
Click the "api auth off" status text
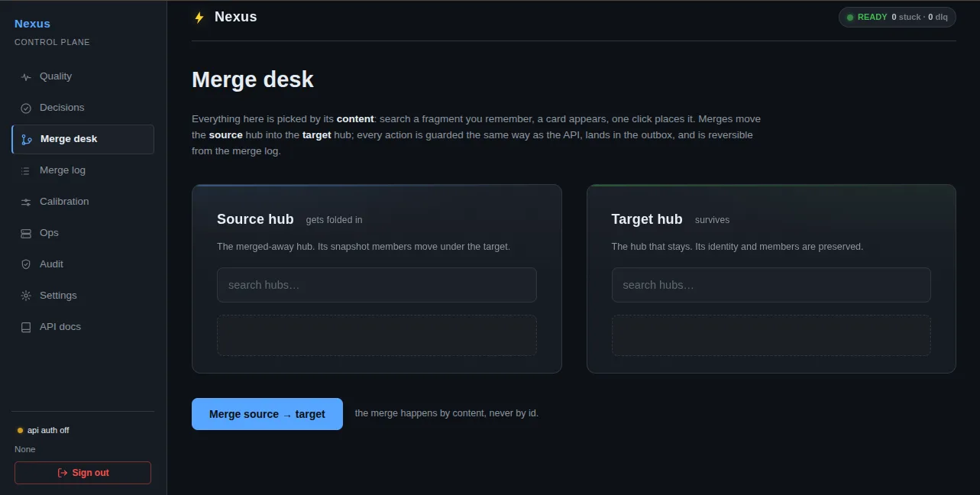tap(48, 430)
